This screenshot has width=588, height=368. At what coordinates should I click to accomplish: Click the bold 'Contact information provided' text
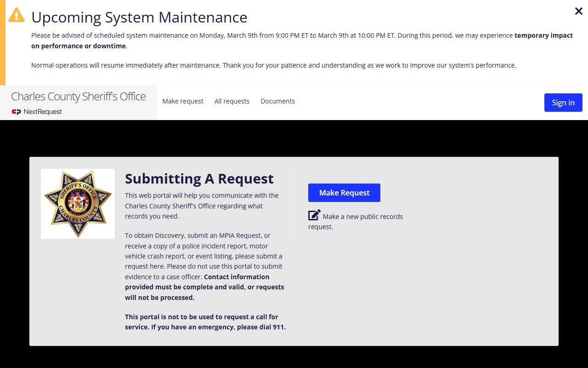click(x=204, y=287)
